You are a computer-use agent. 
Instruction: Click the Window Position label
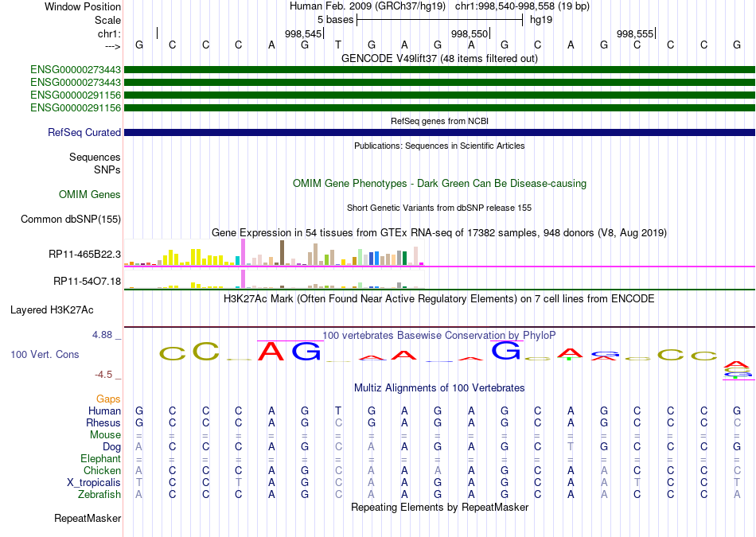83,6
